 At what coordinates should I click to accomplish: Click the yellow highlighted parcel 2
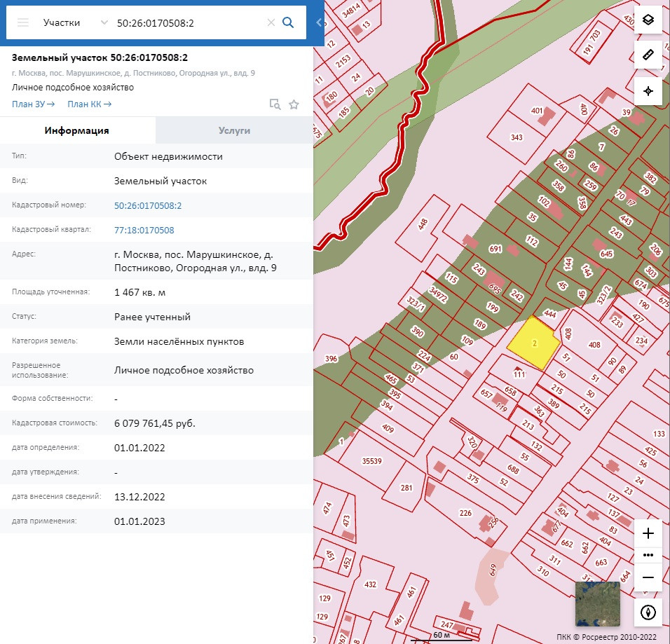pyautogui.click(x=534, y=344)
